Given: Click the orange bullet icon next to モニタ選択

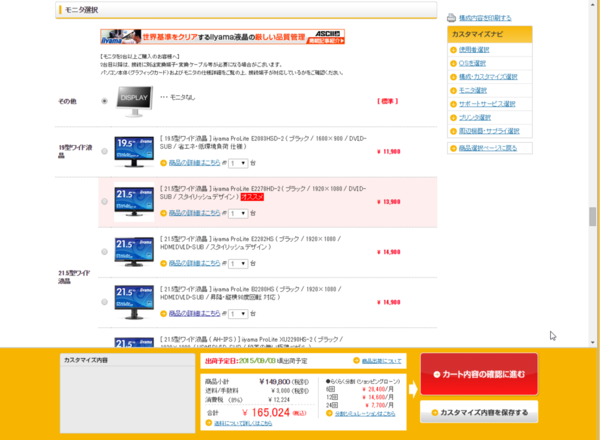Looking at the screenshot, I should tap(453, 91).
